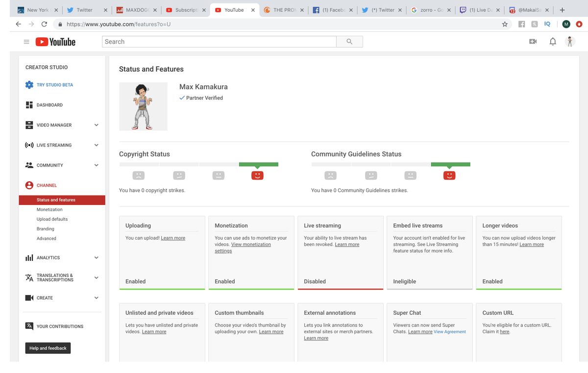Switch to the MAXDOG browser tab
Viewport: 588px width, 373px height.
point(136,10)
